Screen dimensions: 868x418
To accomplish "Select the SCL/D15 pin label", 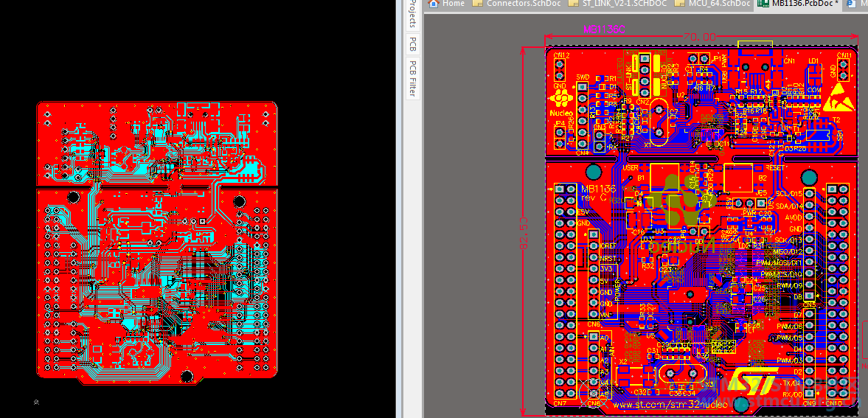I will point(789,194).
